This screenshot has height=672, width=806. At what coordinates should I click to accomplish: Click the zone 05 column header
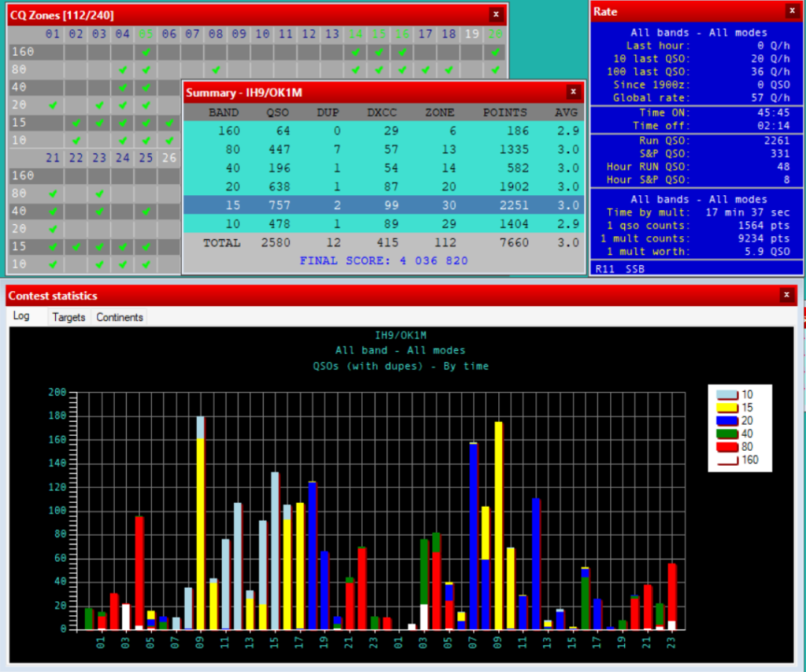[146, 34]
